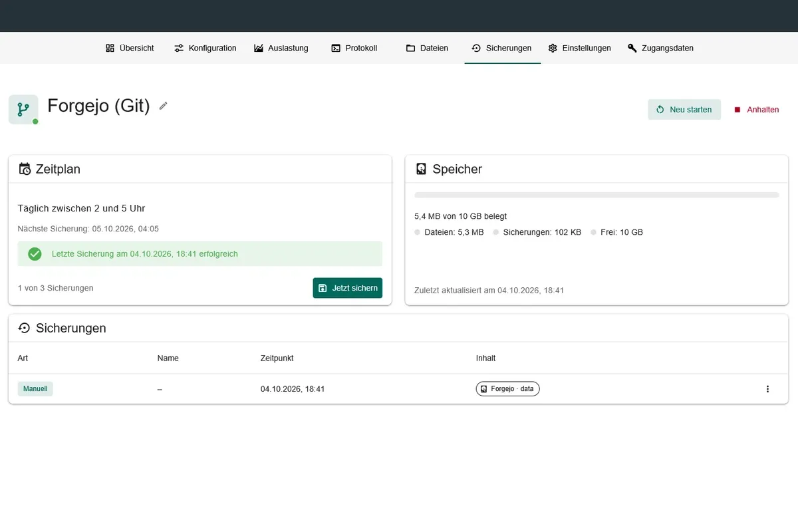
Task: Switch to the Konfiguration tab
Action: pos(205,48)
